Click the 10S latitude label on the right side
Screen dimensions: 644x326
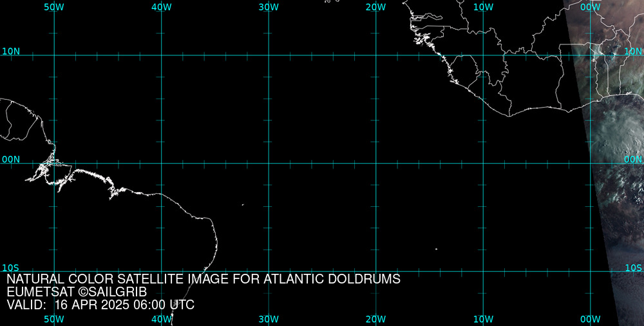click(x=633, y=268)
